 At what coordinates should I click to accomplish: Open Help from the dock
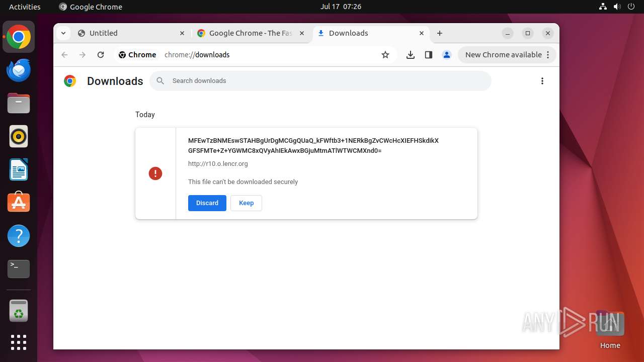pyautogui.click(x=19, y=236)
